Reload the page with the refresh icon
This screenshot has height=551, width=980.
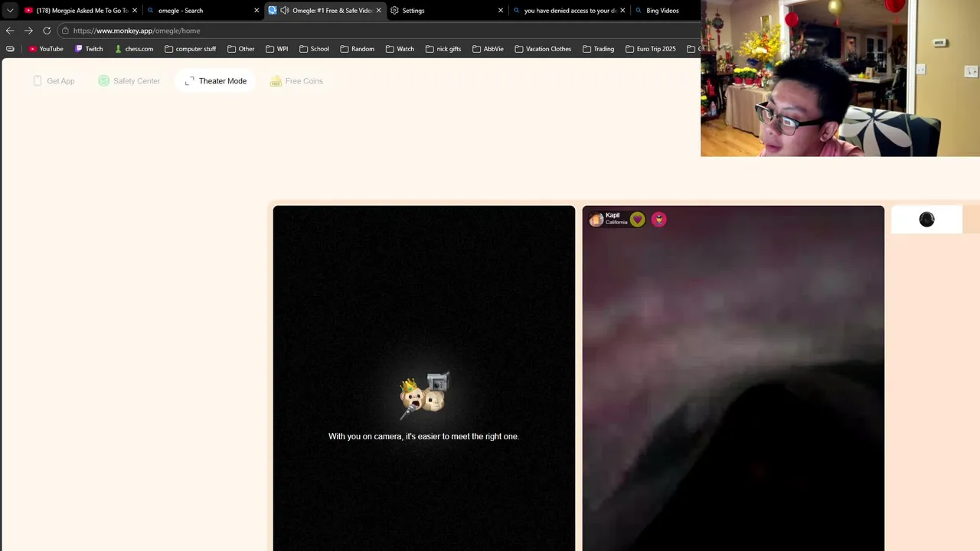tap(47, 31)
